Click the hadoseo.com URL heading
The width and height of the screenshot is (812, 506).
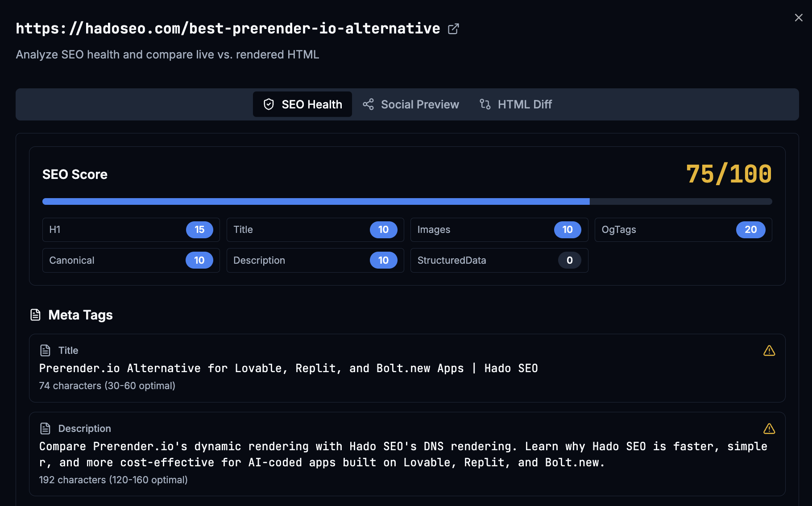(228, 29)
